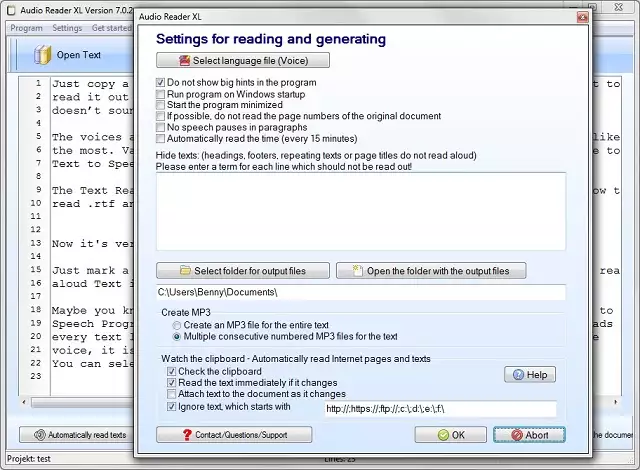This screenshot has width=640, height=470.
Task: Open the Program menu
Action: (x=26, y=28)
